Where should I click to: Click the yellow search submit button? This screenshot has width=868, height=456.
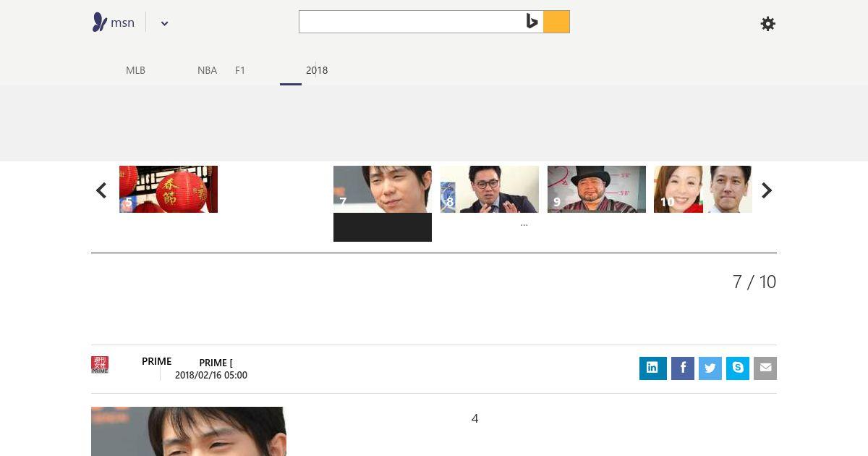coord(556,22)
